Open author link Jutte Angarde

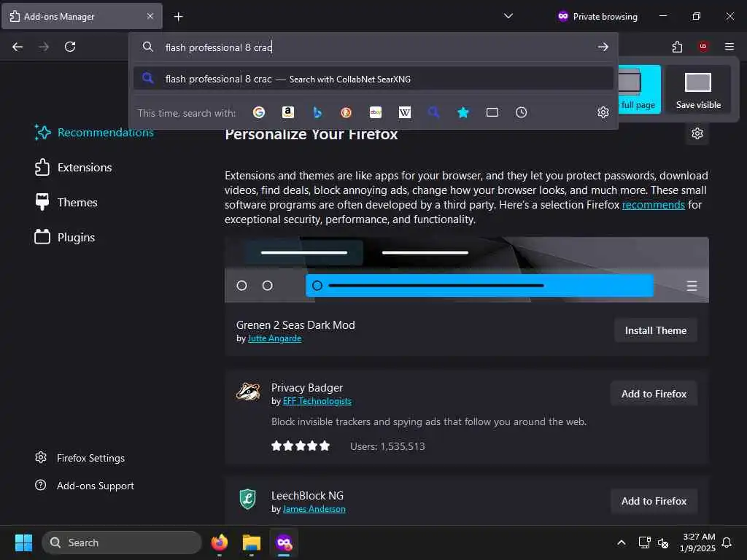[274, 338]
